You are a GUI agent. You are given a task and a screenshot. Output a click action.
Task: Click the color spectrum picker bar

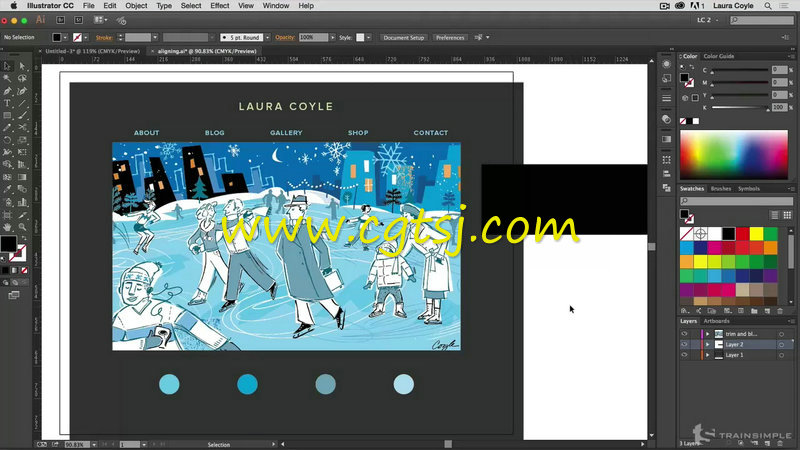pos(734,155)
